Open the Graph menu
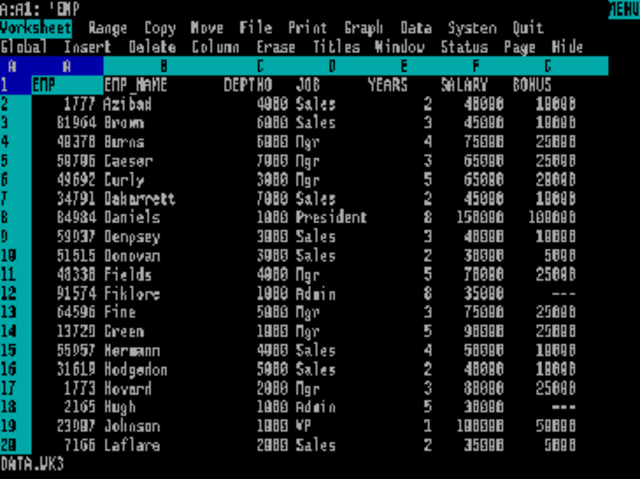 point(363,28)
